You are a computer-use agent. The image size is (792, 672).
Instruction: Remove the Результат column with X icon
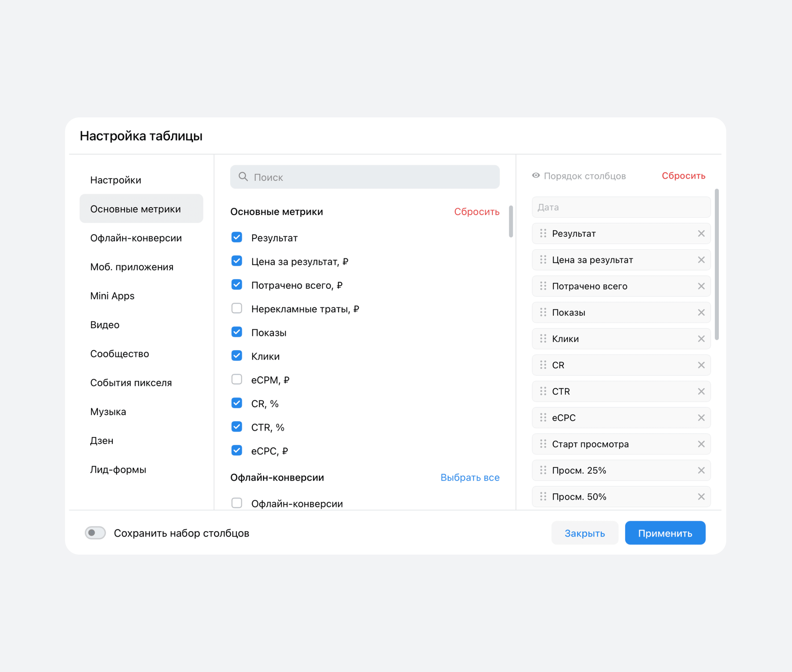pos(701,233)
